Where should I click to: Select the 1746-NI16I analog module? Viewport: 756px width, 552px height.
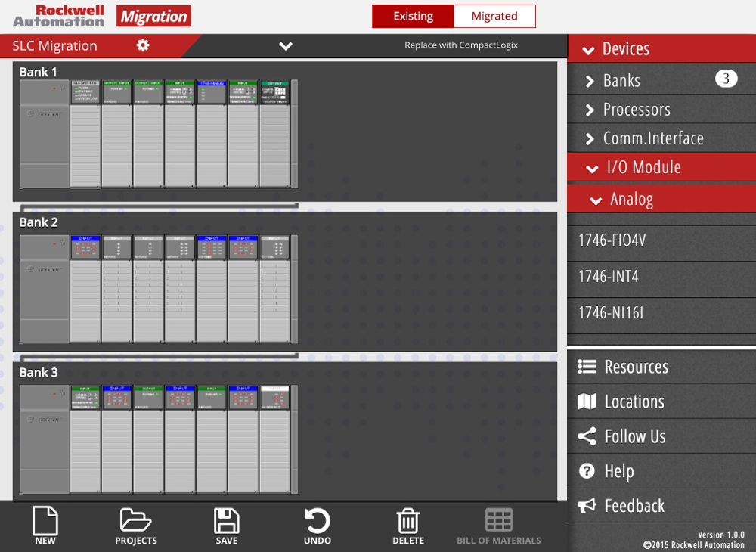611,313
